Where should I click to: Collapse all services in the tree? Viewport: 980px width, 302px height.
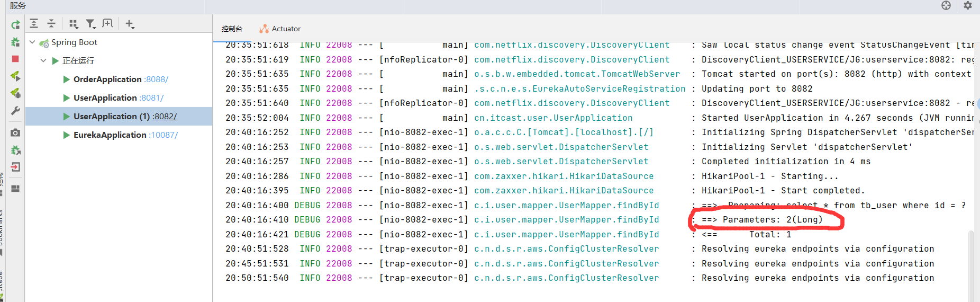click(x=51, y=23)
